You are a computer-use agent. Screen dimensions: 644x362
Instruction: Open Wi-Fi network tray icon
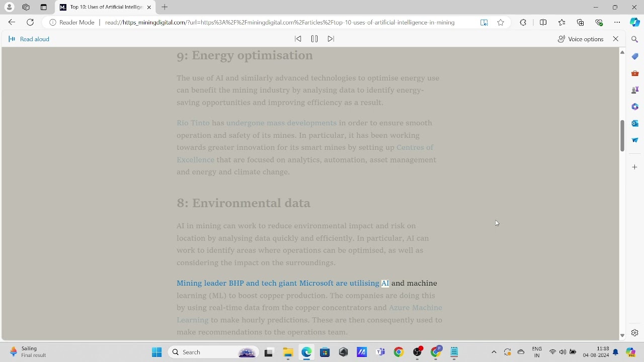tap(553, 352)
